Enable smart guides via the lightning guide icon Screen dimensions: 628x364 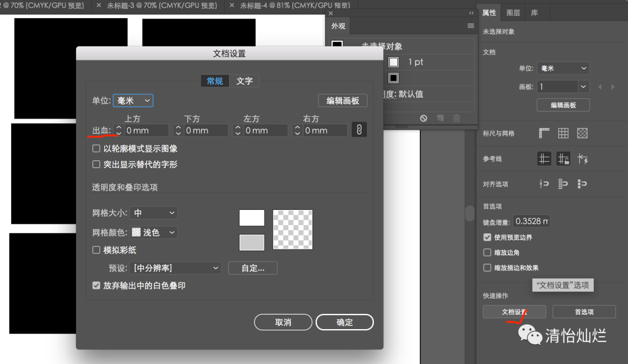click(x=581, y=158)
